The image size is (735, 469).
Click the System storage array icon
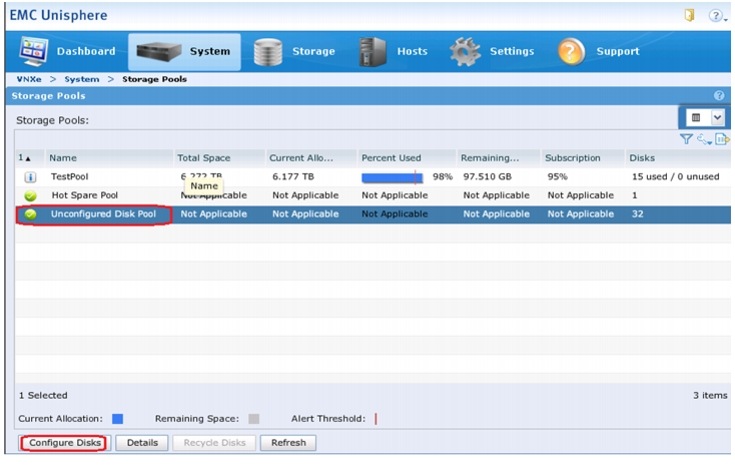coord(158,52)
